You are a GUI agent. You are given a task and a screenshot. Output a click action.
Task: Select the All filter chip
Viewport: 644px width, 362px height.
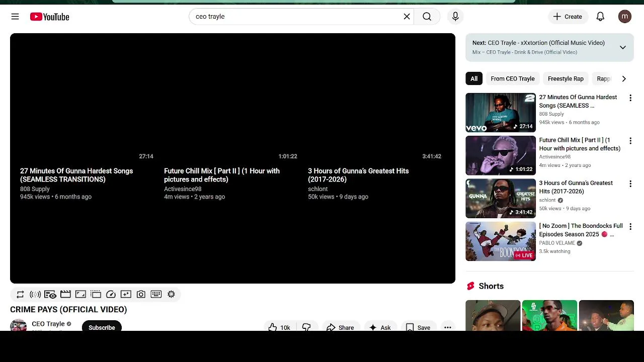point(474,78)
